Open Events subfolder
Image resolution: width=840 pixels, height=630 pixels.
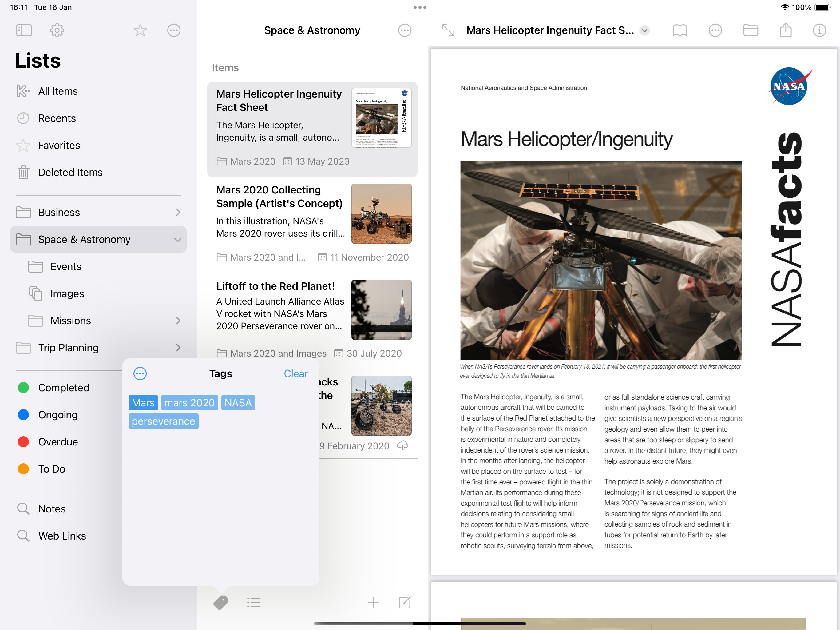click(x=98, y=266)
